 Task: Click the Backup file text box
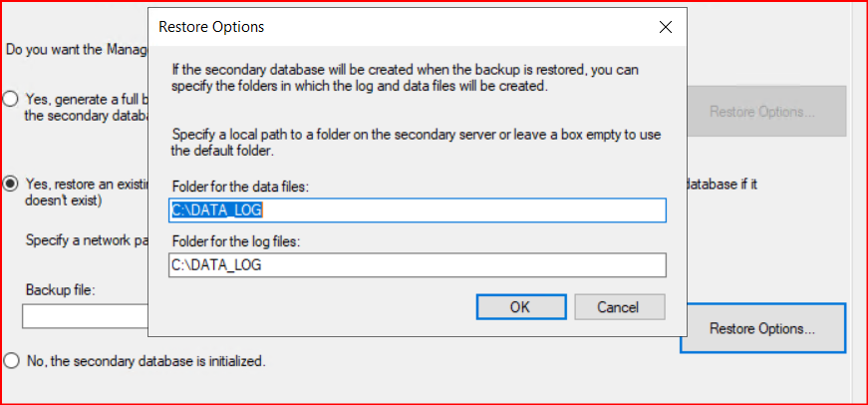coord(85,316)
